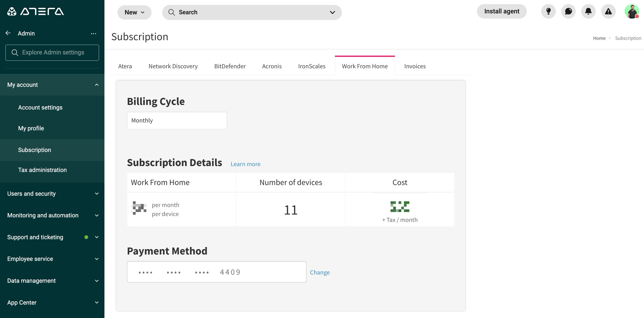644x318 pixels.
Task: Click the alert warning icon
Action: 608,11
